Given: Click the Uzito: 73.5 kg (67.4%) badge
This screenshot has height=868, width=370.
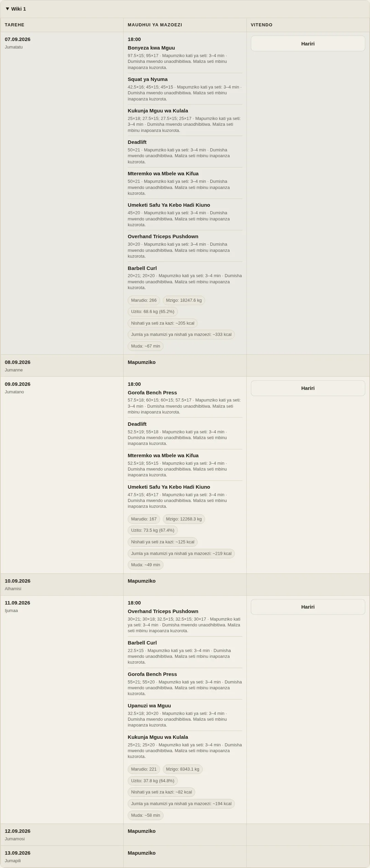Looking at the screenshot, I should [x=153, y=530].
